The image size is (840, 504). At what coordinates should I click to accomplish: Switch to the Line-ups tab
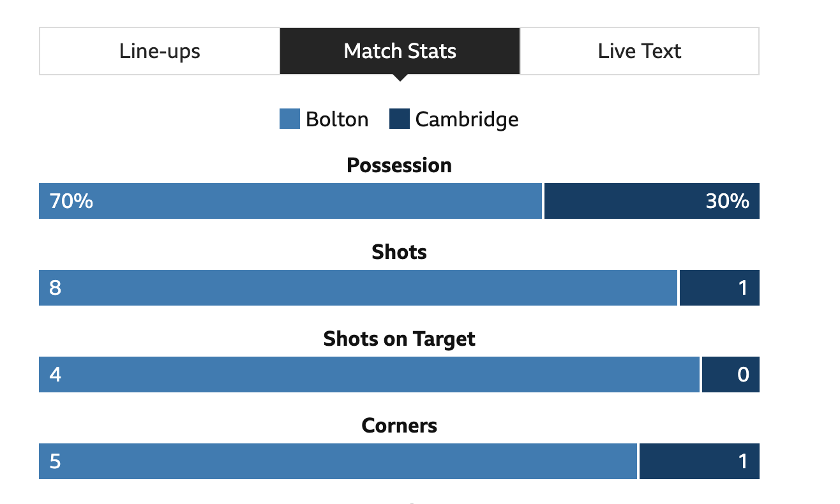pos(160,51)
